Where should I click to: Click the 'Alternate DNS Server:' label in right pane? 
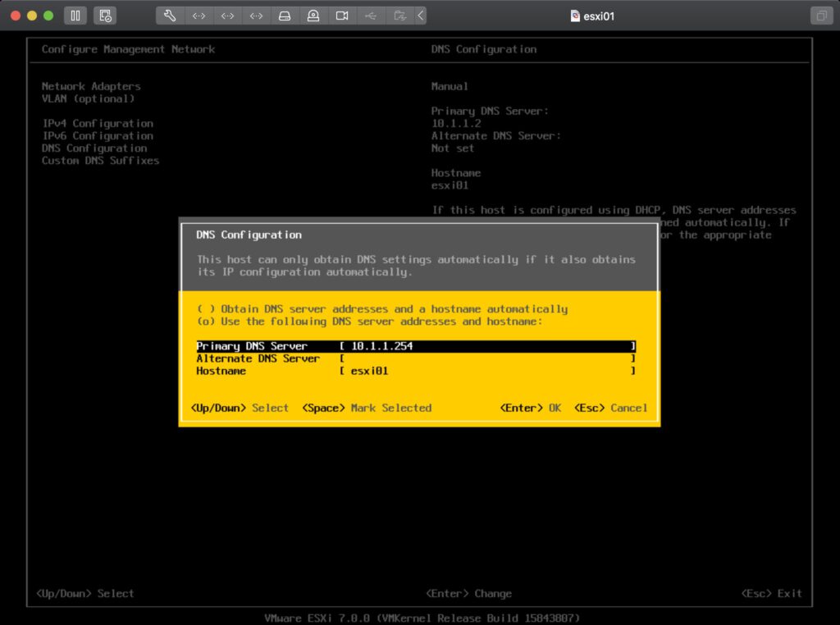pos(496,135)
